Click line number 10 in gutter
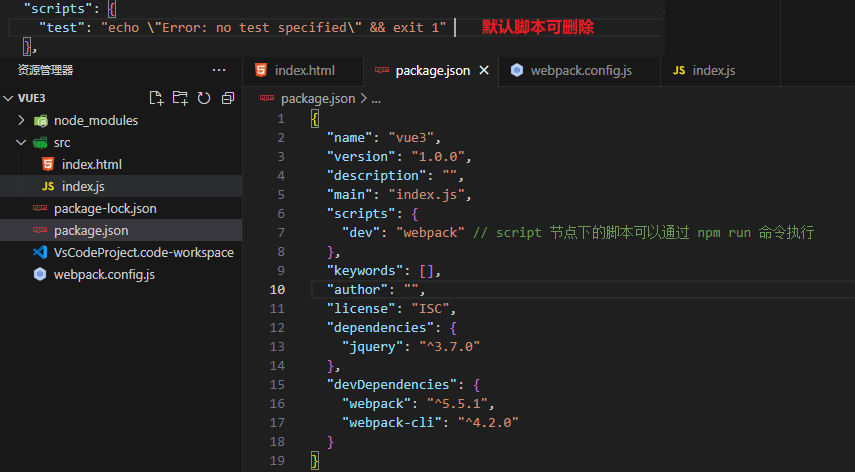The height and width of the screenshot is (472, 855). pos(277,289)
